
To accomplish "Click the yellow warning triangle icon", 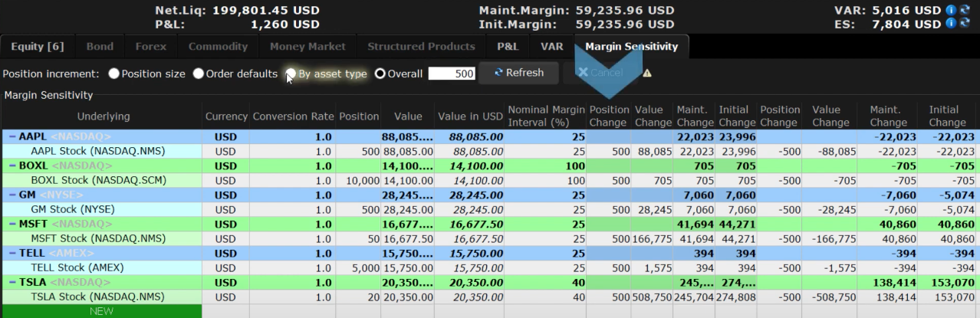I will (647, 74).
